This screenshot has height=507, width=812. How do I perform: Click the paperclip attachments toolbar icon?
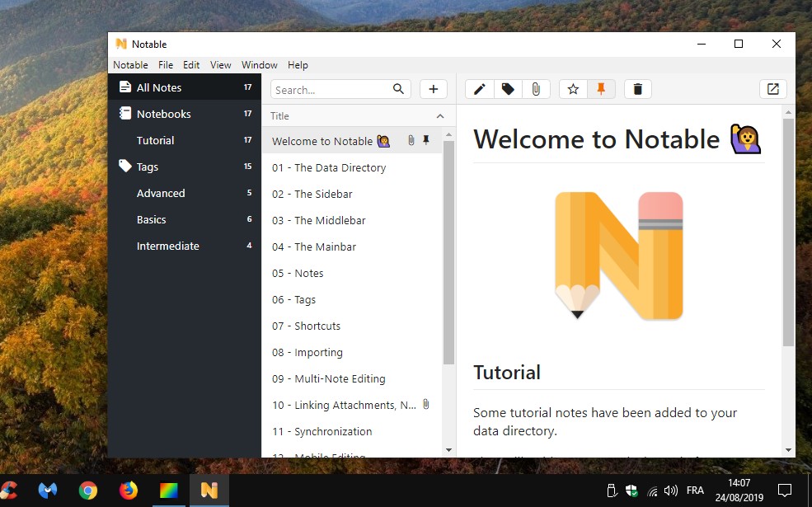coord(536,89)
